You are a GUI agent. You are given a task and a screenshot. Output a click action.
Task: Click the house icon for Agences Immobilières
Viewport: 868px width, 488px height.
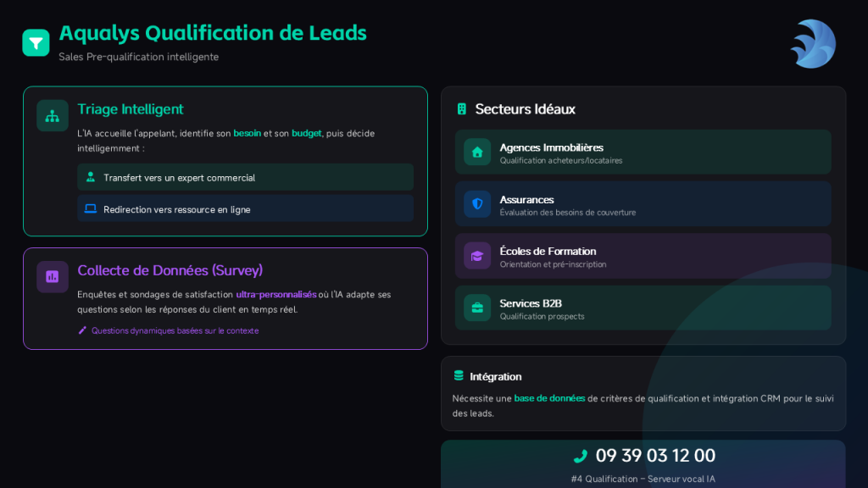coord(477,152)
